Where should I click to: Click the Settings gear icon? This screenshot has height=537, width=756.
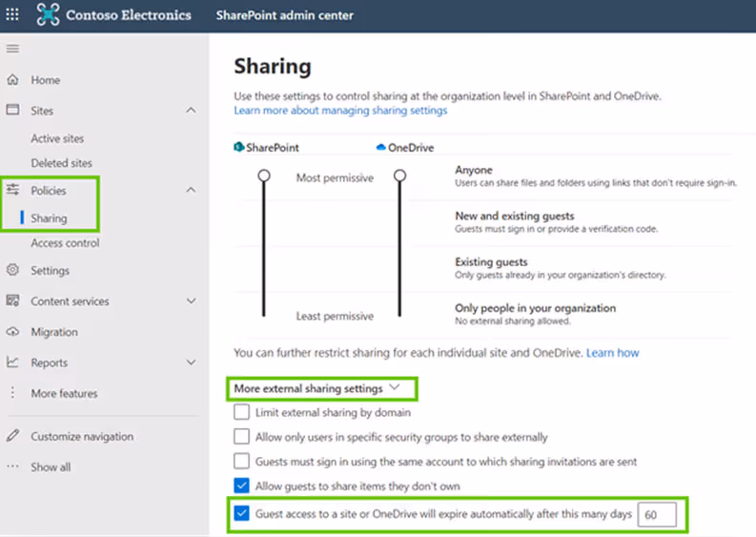[12, 270]
